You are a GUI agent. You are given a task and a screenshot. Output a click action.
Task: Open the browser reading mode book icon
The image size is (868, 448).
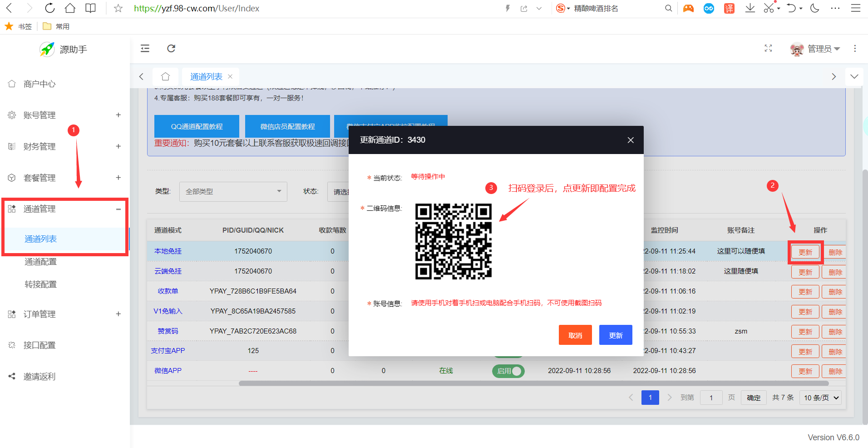(x=91, y=8)
